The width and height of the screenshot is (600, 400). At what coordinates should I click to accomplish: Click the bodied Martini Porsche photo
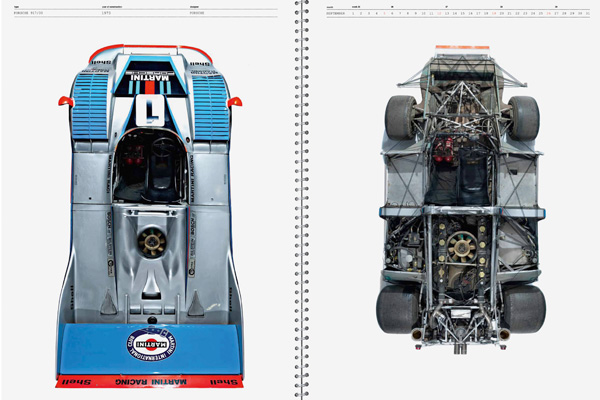(x=150, y=216)
